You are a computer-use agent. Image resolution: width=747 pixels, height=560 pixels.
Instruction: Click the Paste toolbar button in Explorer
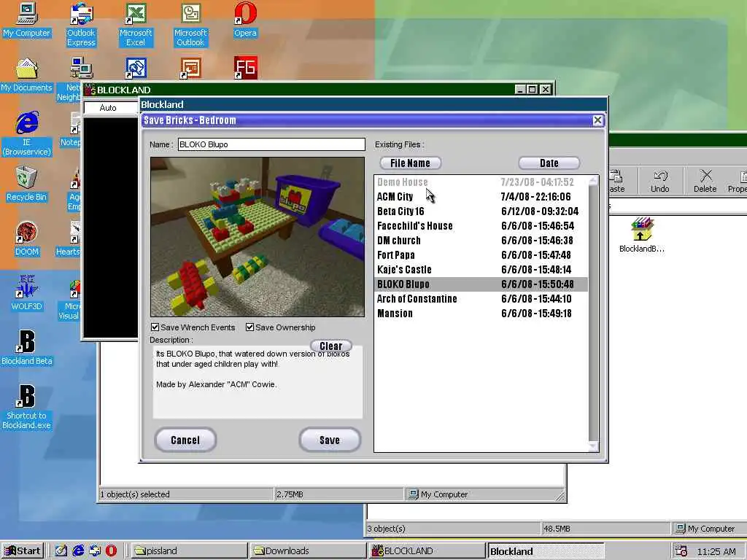pos(616,181)
